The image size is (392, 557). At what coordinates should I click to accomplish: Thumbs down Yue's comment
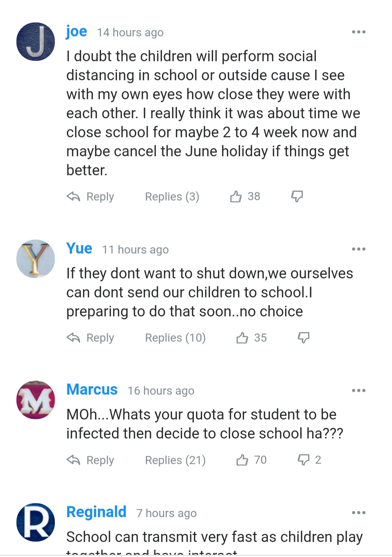coord(303,338)
